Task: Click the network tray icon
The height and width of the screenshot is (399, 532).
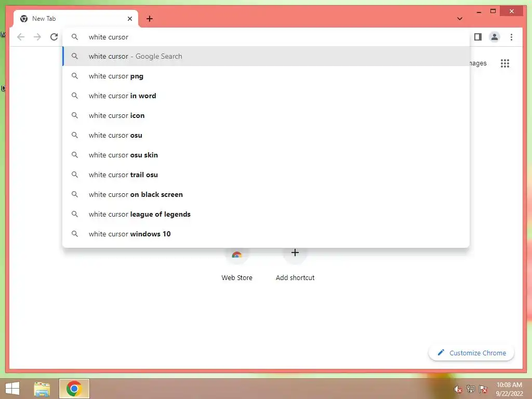Action: tap(471, 389)
